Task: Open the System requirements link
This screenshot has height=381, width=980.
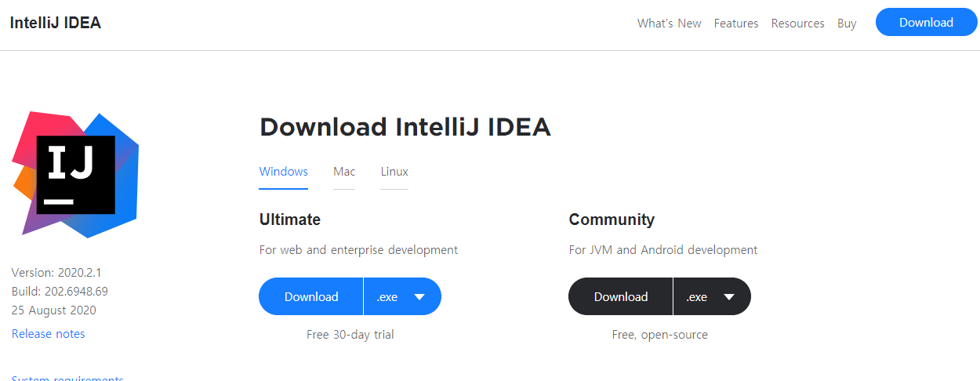Action: click(67, 378)
